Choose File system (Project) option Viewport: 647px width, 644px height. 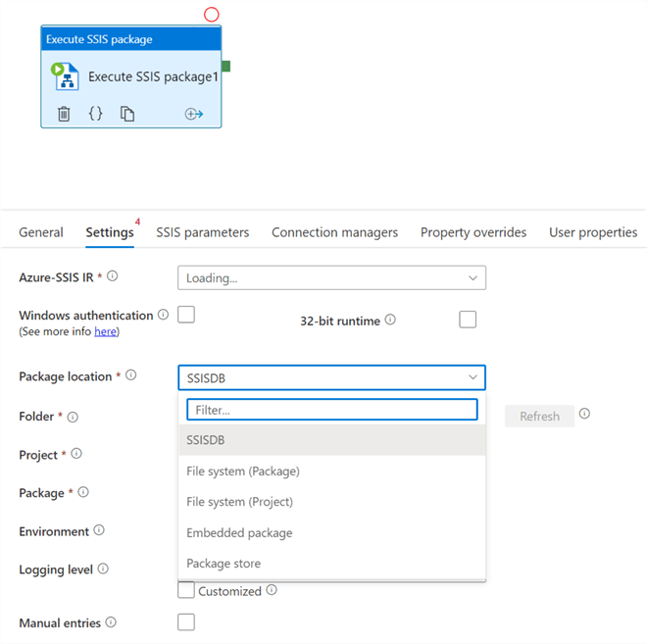[331, 502]
